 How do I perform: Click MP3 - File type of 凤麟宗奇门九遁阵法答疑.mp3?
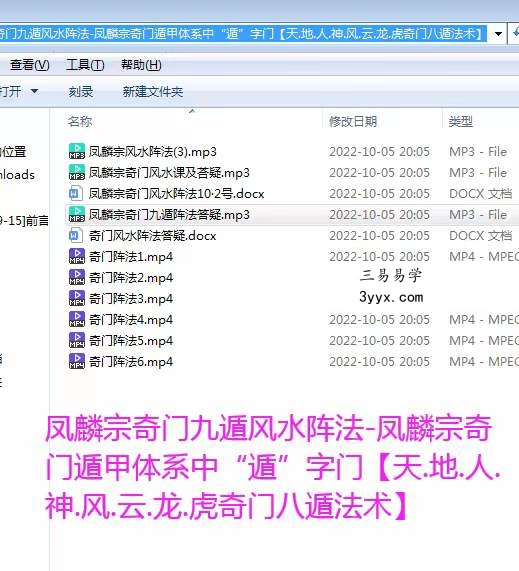click(478, 214)
